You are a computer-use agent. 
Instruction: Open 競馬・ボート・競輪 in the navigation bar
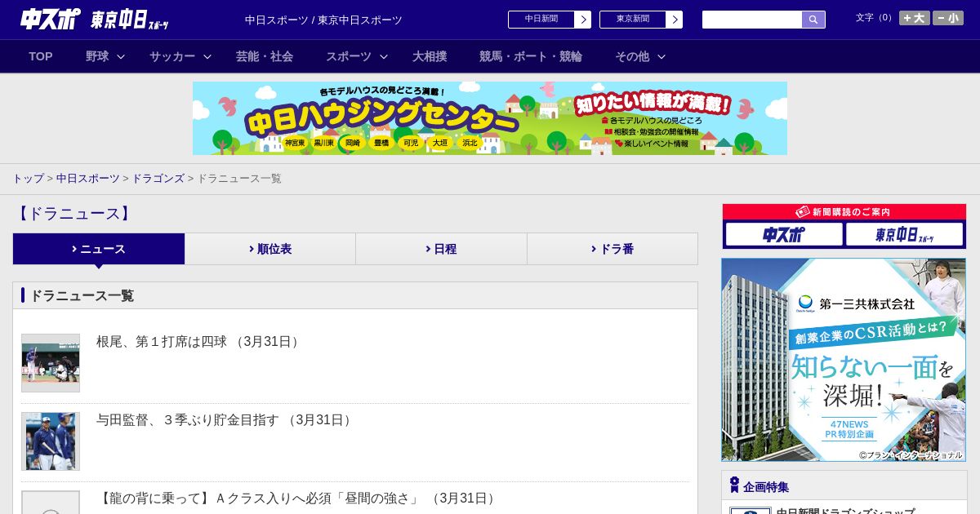pyautogui.click(x=531, y=56)
